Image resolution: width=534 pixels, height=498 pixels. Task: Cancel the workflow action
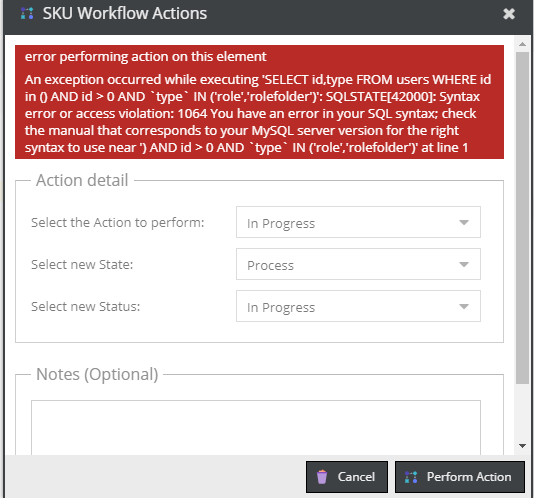point(347,477)
